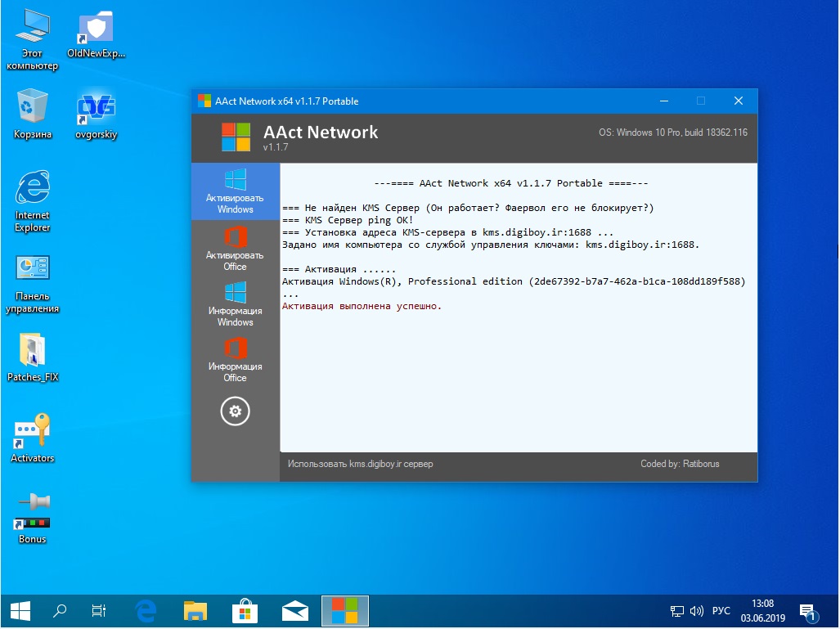840x629 pixels.
Task: Open Microsoft Store from the taskbar
Action: point(245,610)
